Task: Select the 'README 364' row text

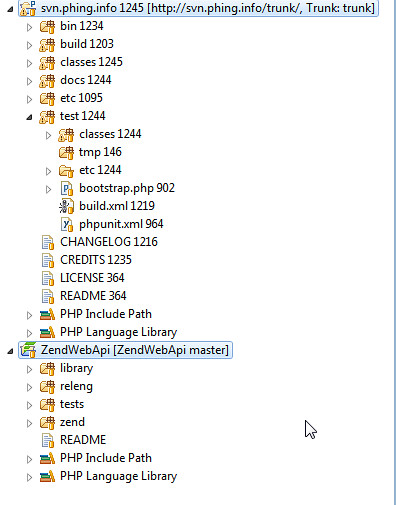Action: (x=93, y=296)
